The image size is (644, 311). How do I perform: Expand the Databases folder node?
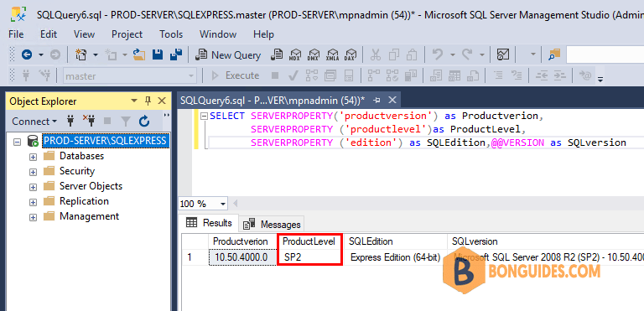[33, 157]
